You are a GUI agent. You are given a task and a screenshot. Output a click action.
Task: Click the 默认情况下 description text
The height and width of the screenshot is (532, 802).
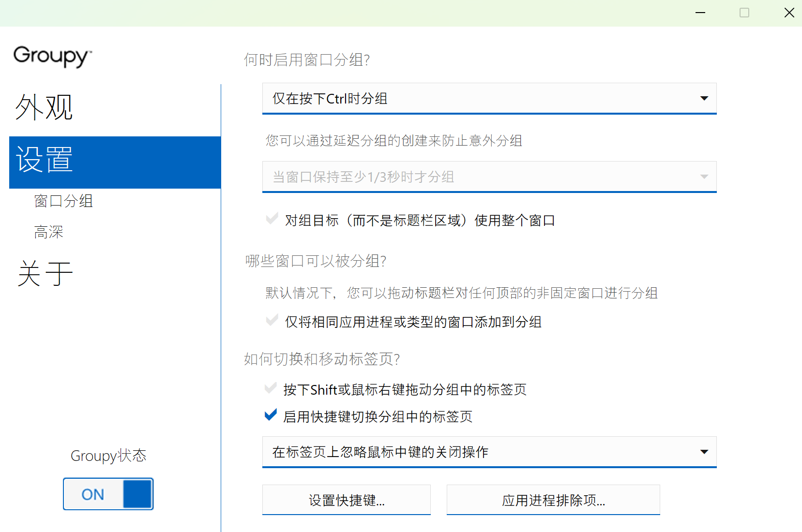461,293
